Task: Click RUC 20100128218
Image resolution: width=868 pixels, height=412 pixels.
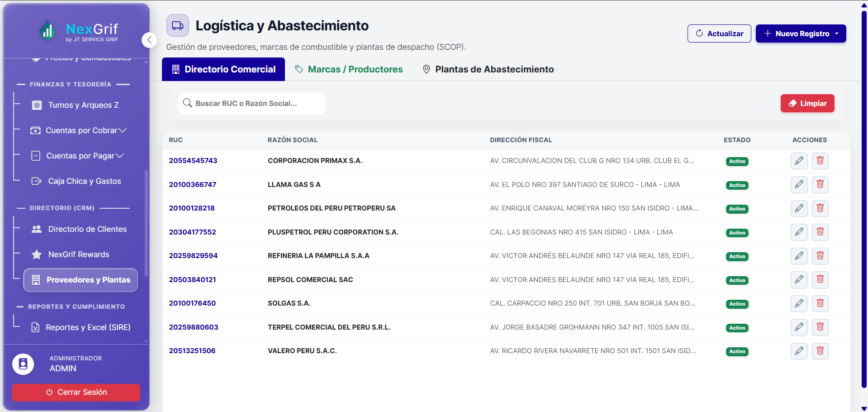Action: [192, 208]
